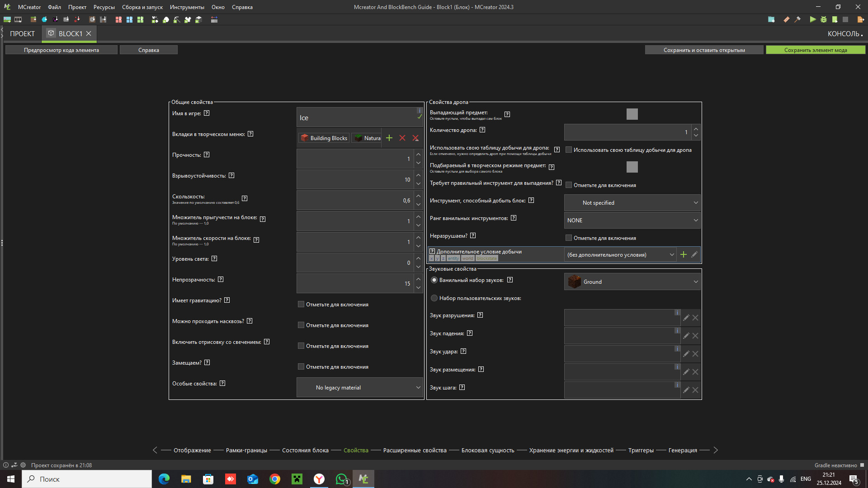This screenshot has height=488, width=868.
Task: Click the green plus for additional drop condition
Action: [x=683, y=255]
